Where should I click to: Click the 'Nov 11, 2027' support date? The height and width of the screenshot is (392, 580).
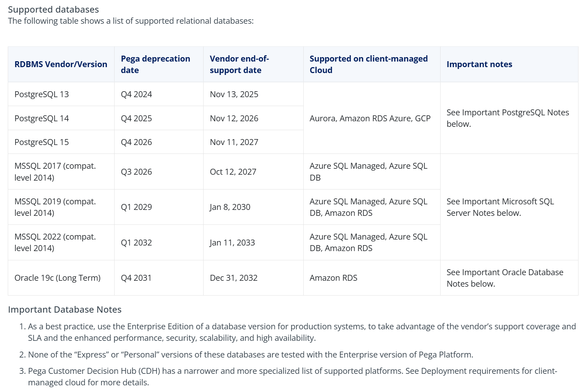(x=234, y=142)
